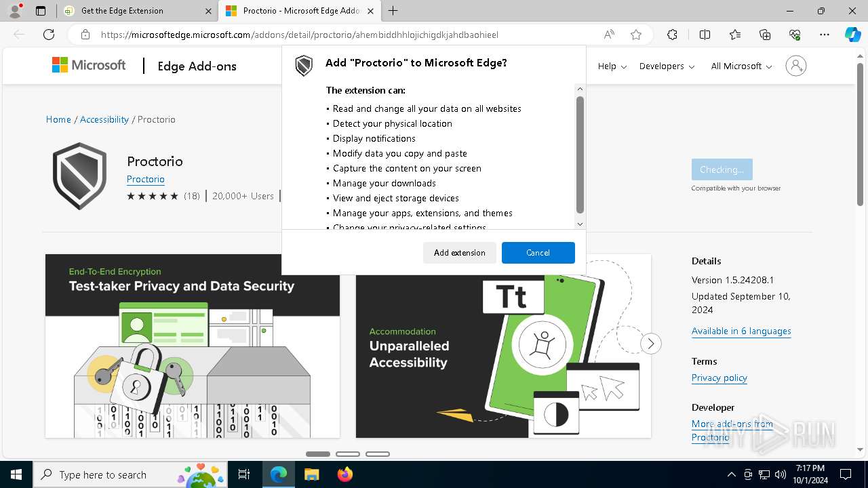The image size is (868, 488).
Task: Click the browser profile avatar icon
Action: click(x=15, y=11)
